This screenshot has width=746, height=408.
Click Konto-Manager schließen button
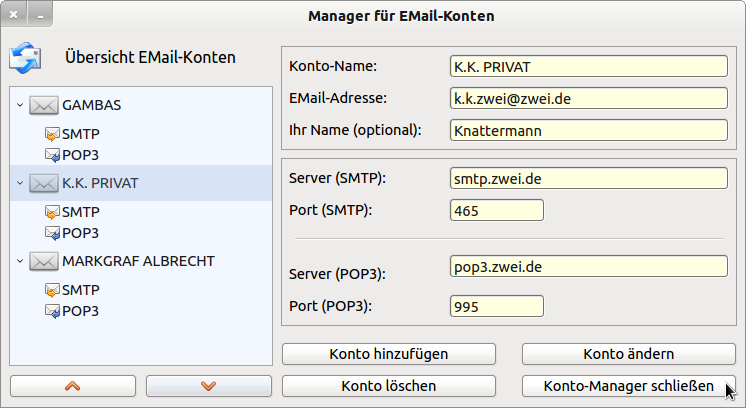(628, 385)
